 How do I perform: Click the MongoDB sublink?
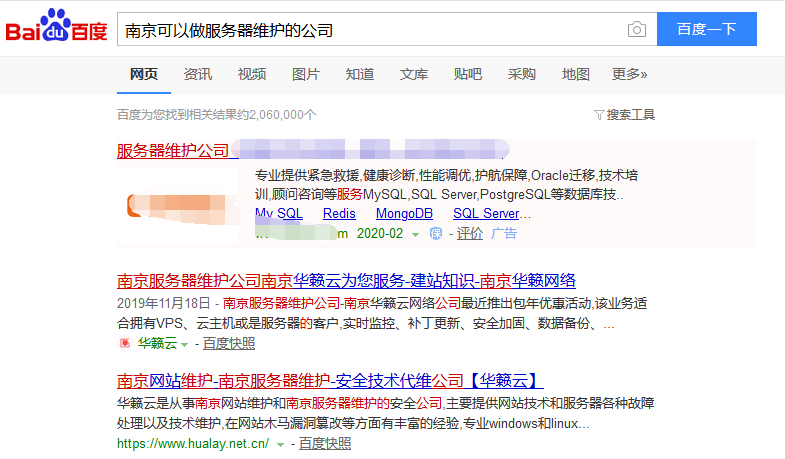tap(404, 214)
